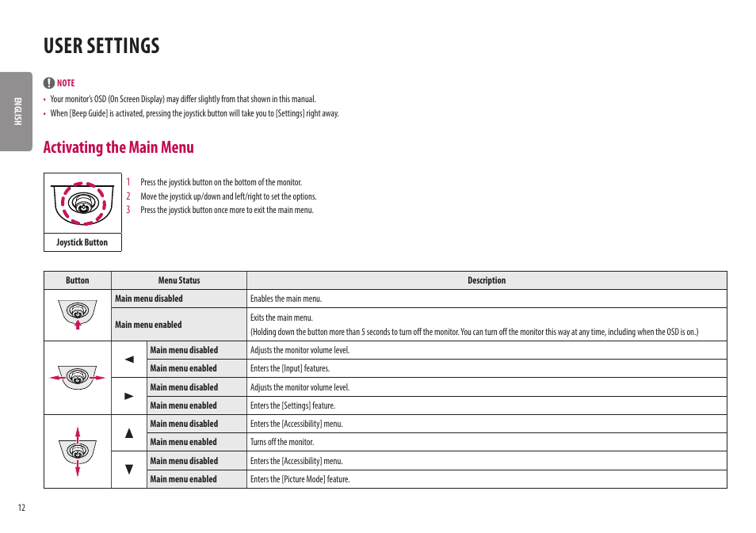Viewport: 756px width, 533px height.
Task: Select the left arrow symbol in the table
Action: click(x=128, y=359)
